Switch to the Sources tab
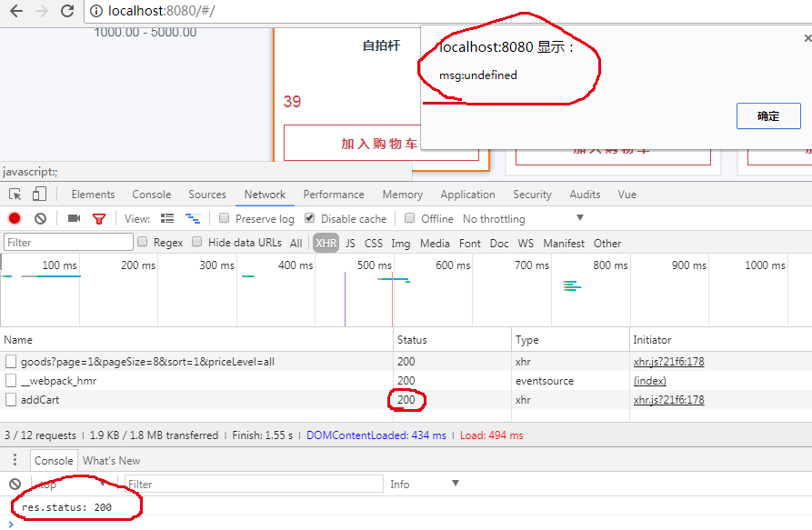Viewport: 812px width, 530px height. tap(207, 195)
